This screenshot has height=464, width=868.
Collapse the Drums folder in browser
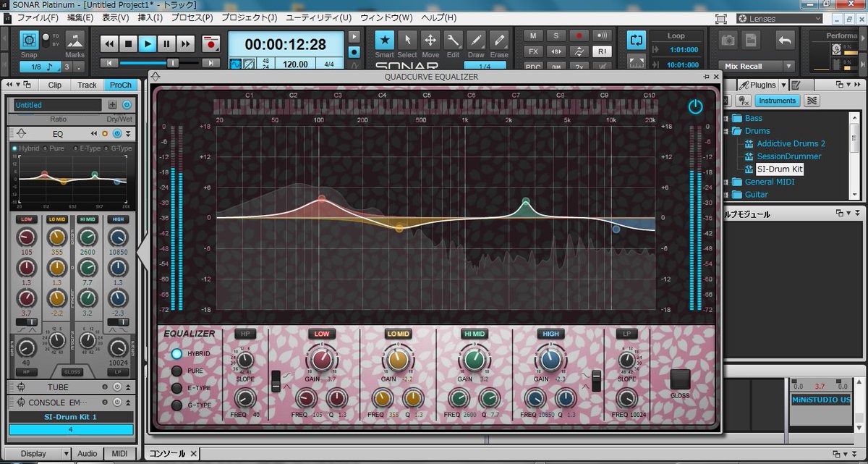pos(727,131)
